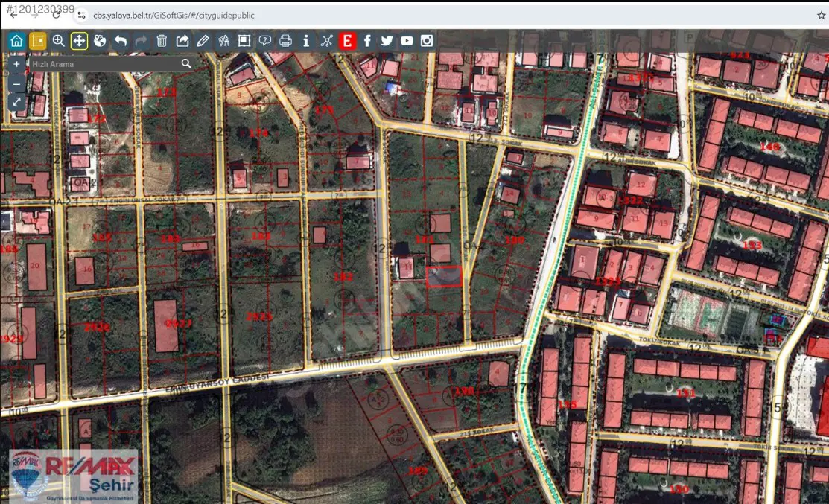The width and height of the screenshot is (829, 504).
Task: Click the network nodes icon
Action: coord(327,41)
